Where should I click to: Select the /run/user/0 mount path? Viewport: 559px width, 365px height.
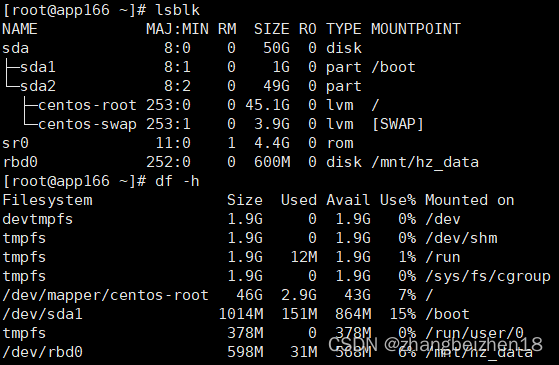pos(474,334)
